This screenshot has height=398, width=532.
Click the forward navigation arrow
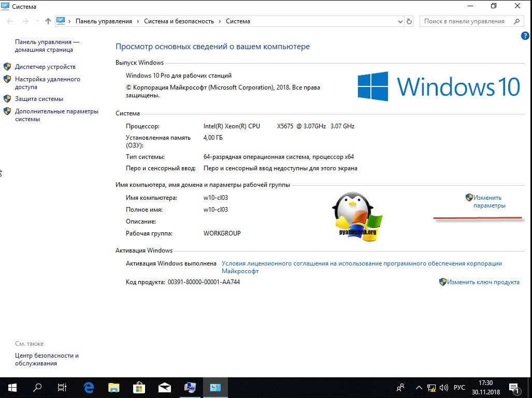point(25,21)
